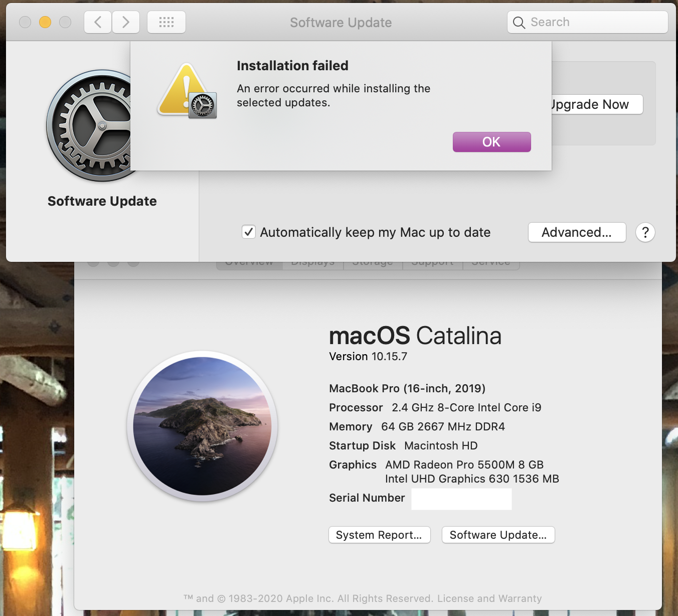Click Software Update... in About This Mac
The height and width of the screenshot is (616, 678).
point(498,535)
